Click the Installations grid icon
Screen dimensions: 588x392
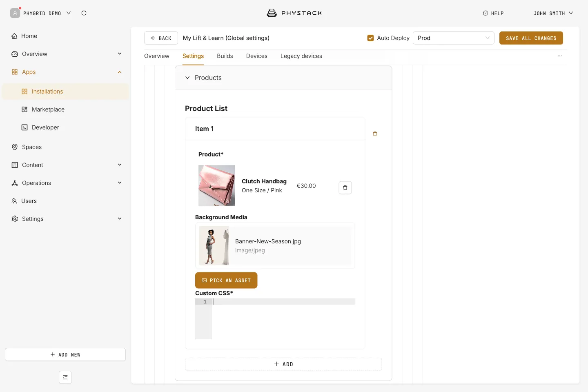(24, 91)
